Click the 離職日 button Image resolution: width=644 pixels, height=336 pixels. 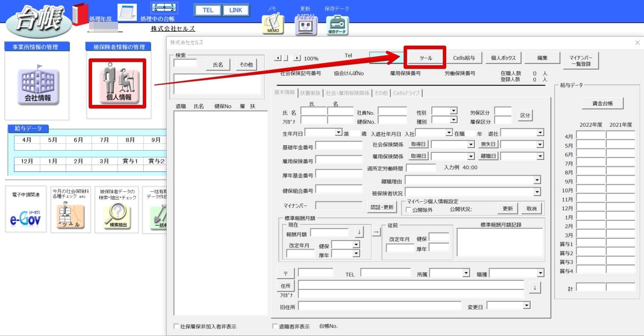488,156
